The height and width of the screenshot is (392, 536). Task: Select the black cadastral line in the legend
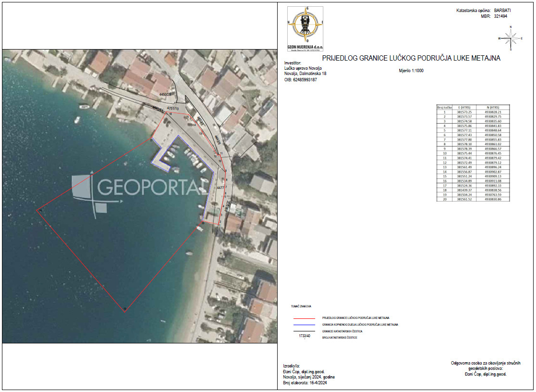click(304, 331)
